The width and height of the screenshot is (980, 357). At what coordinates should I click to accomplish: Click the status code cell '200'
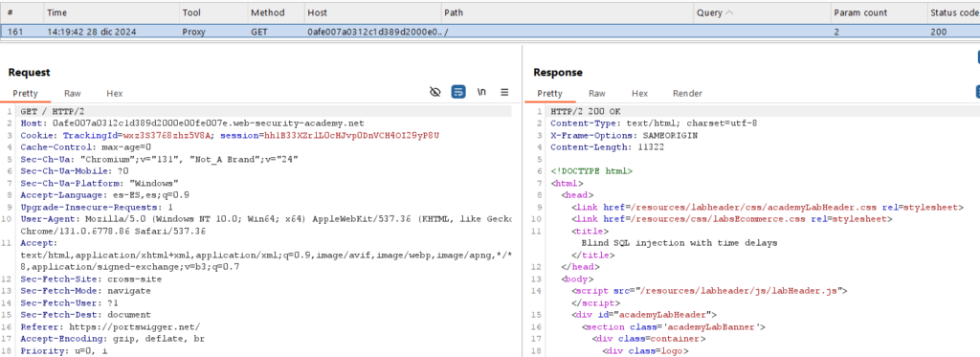[x=938, y=32]
